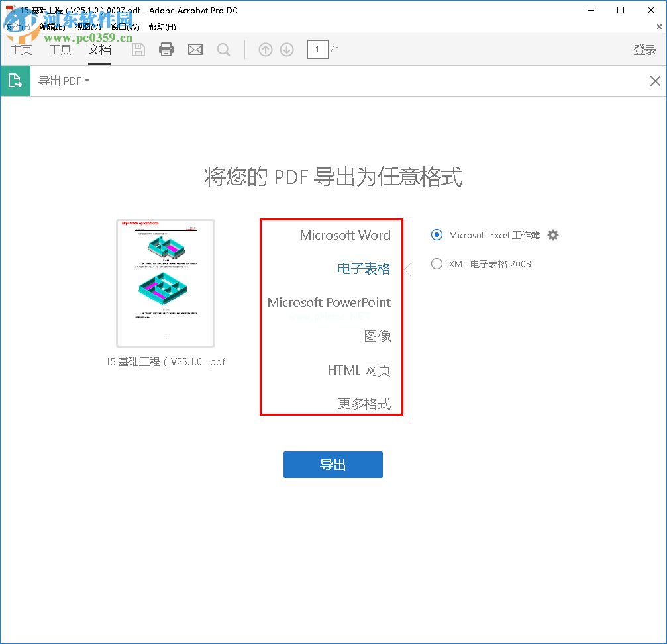Open the 导出 PDF dropdown
The image size is (667, 644).
[x=64, y=80]
